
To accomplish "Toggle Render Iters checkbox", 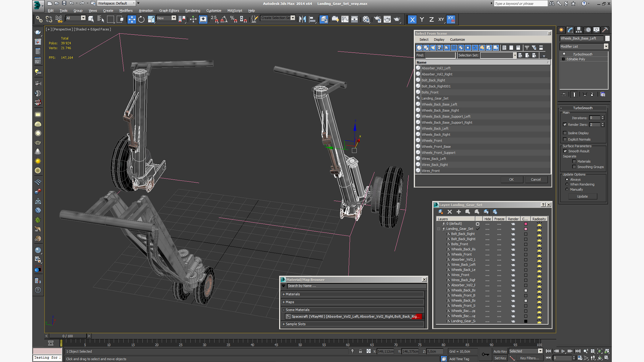I will pos(565,125).
